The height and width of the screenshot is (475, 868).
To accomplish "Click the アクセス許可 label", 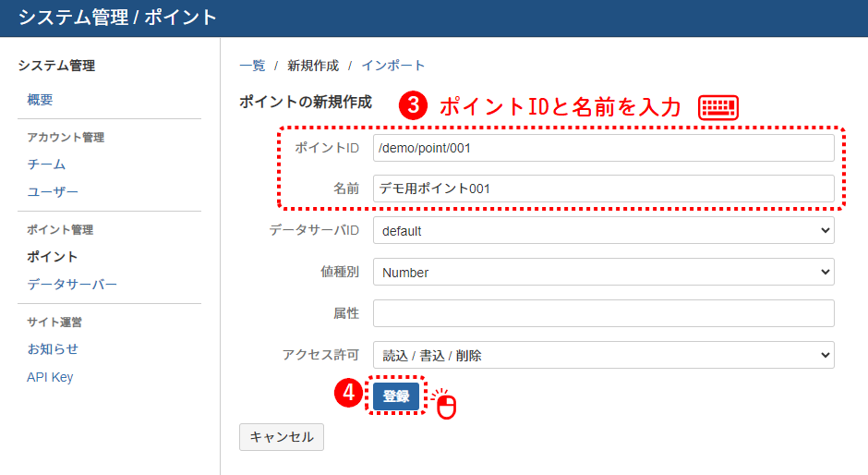I will [x=320, y=355].
